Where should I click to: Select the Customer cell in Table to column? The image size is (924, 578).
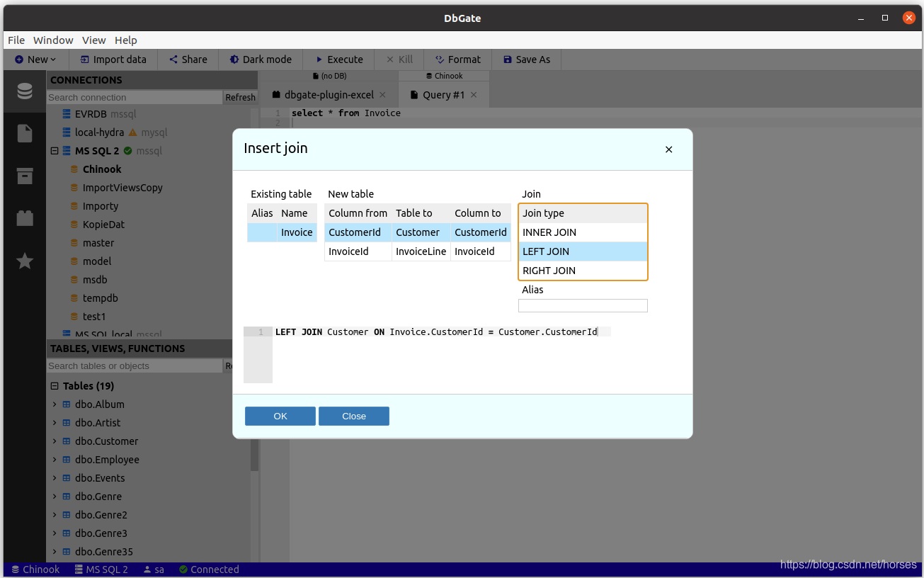pyautogui.click(x=421, y=232)
